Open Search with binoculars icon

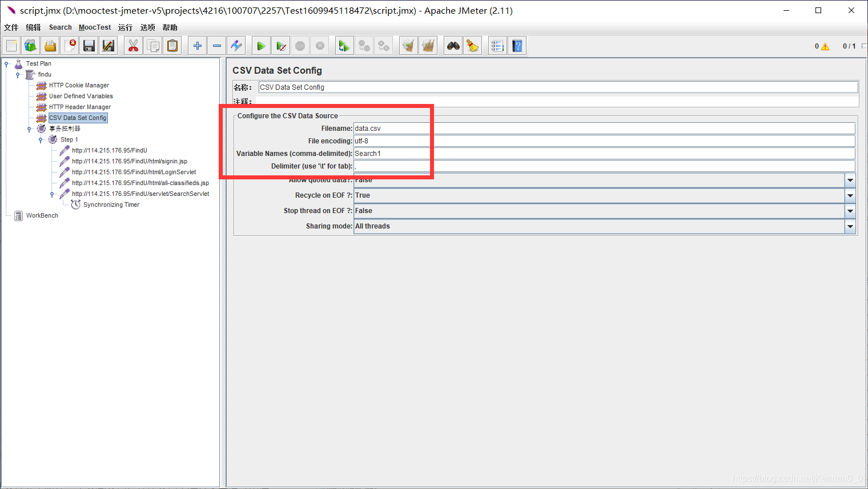point(453,46)
